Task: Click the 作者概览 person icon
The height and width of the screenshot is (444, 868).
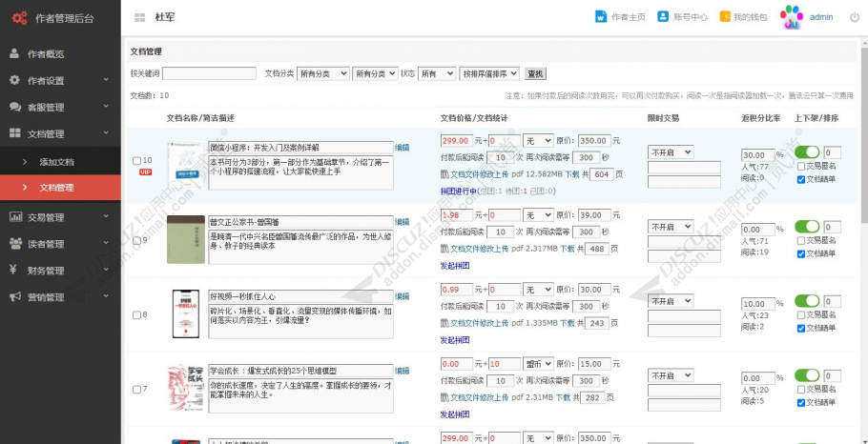Action: [x=15, y=53]
